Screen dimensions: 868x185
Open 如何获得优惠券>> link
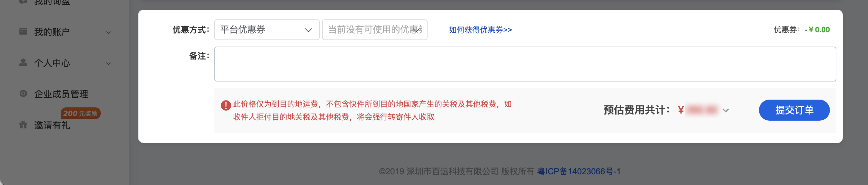[480, 30]
